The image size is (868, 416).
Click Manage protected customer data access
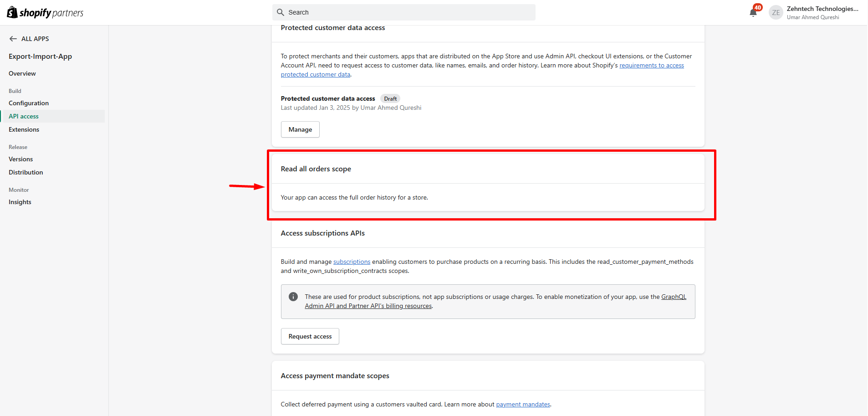[x=300, y=129]
